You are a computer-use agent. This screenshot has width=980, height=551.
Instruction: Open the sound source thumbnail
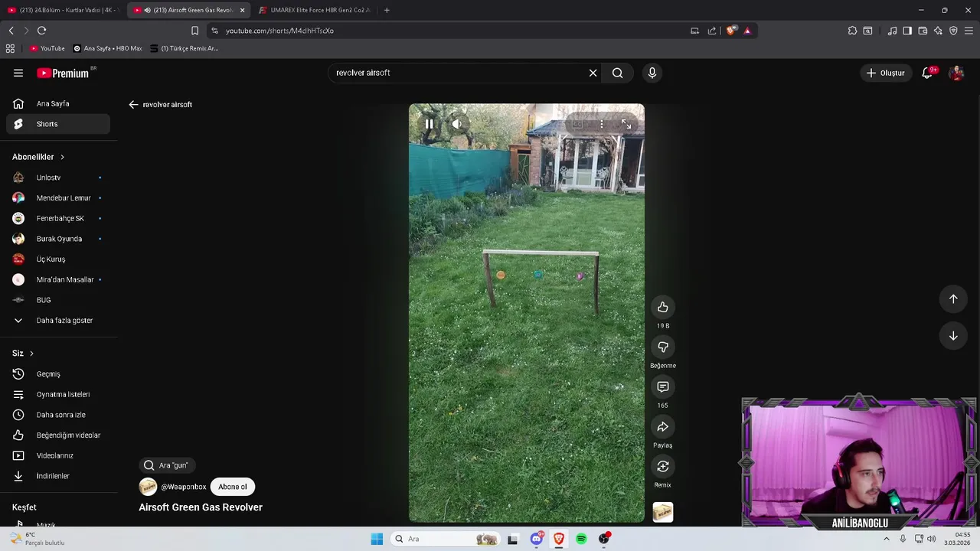pyautogui.click(x=663, y=512)
